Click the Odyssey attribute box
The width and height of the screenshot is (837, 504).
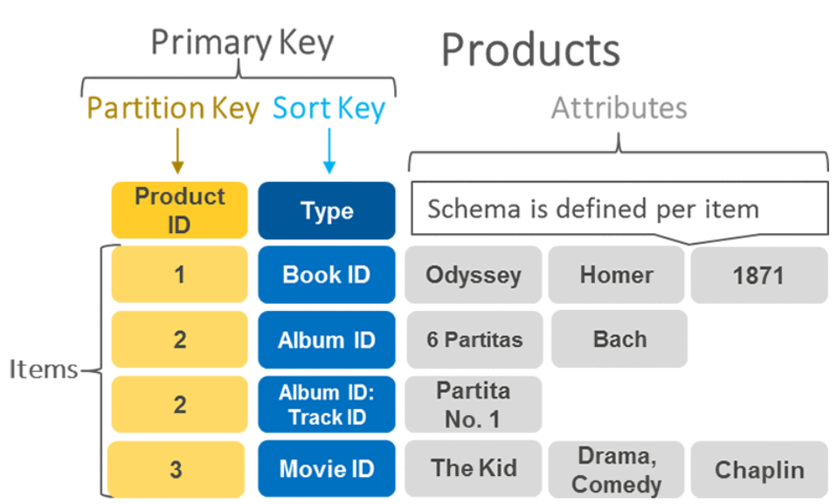[474, 275]
